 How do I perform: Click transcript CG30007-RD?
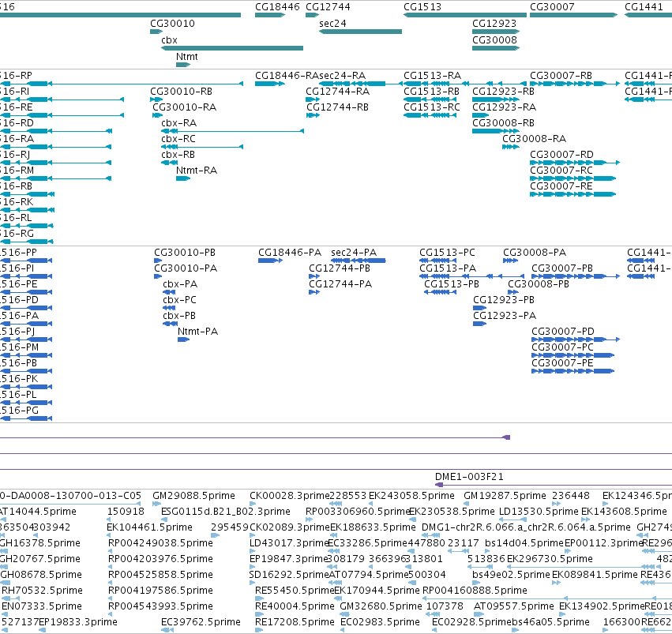[x=562, y=155]
